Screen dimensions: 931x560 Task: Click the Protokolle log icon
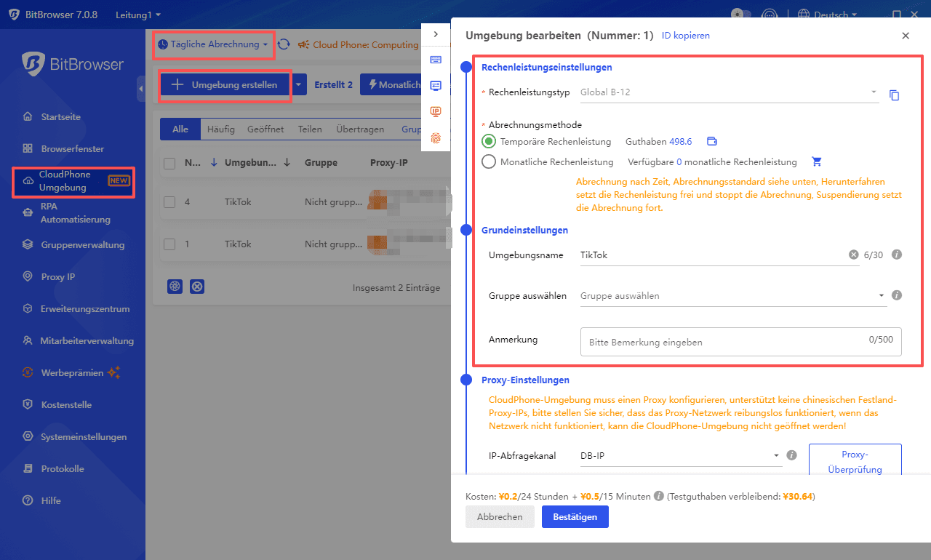pos(28,468)
